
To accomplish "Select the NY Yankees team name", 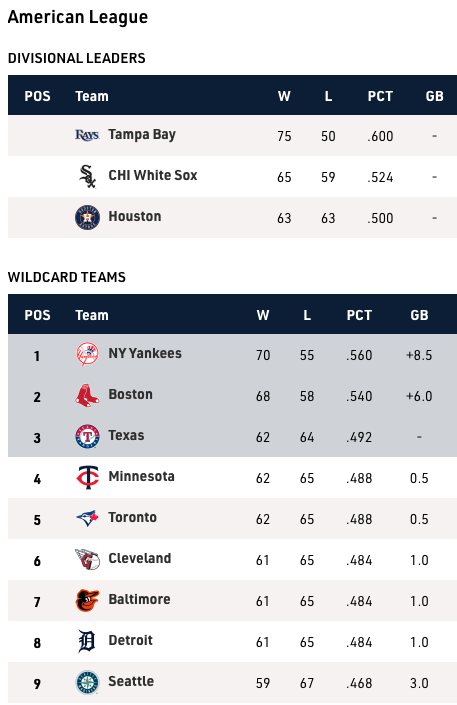I will (x=145, y=353).
